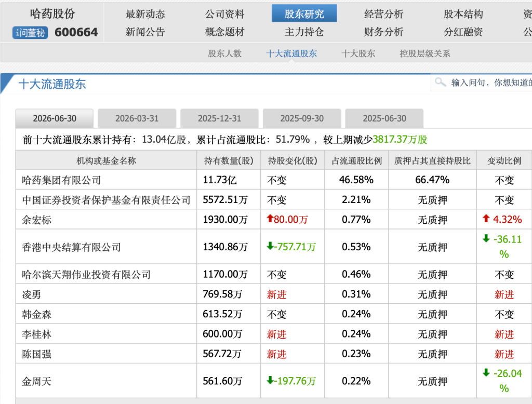Click the 占流通股比例 column header
Screen dimensions: 532x404
coord(356,160)
